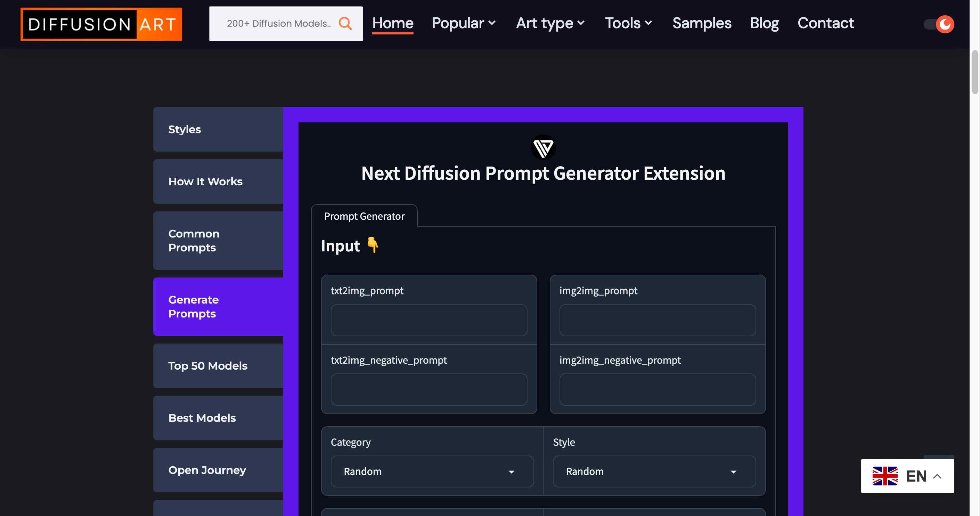Click the orange search magnifier icon
Screen dimensions: 980x516
345,24
